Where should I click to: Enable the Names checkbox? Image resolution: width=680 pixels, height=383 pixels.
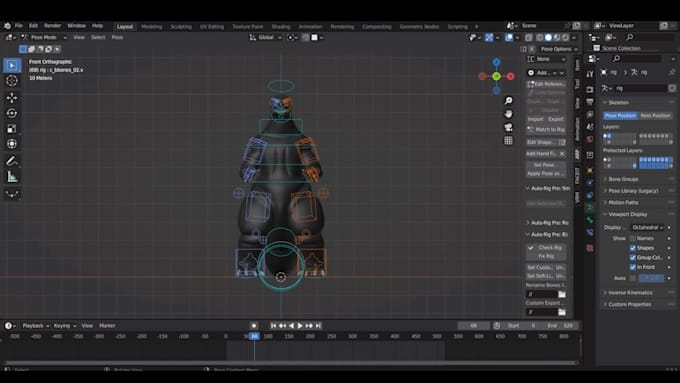(x=633, y=239)
